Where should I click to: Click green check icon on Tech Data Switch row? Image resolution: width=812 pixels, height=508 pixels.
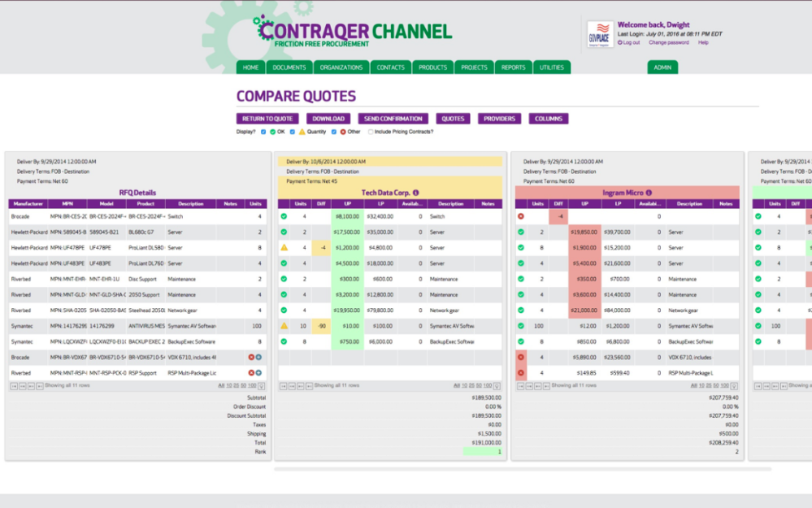pyautogui.click(x=284, y=216)
